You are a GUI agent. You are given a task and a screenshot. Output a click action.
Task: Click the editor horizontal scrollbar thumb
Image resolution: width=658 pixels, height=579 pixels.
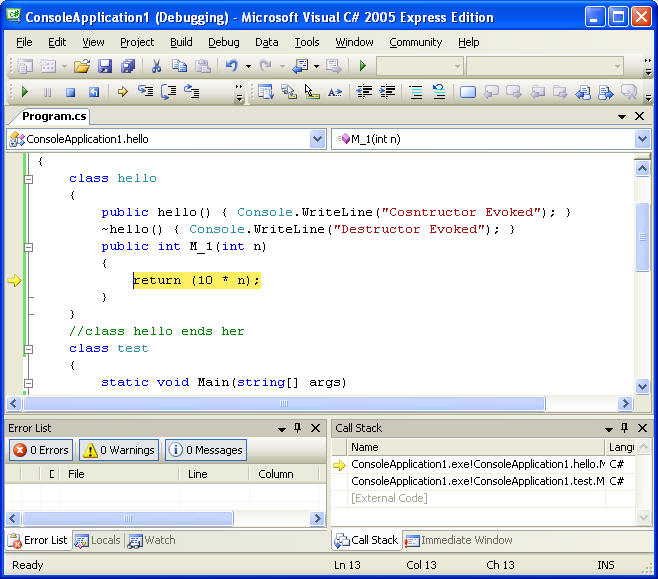285,404
